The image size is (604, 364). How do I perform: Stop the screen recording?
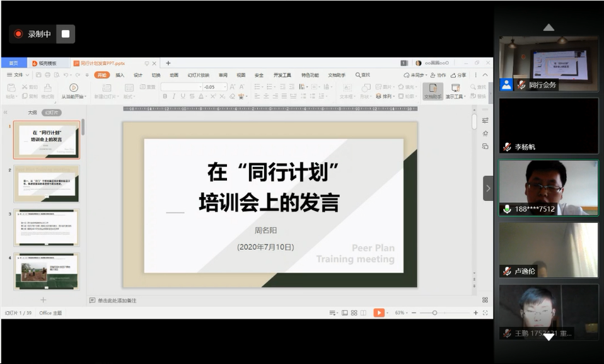coord(66,34)
